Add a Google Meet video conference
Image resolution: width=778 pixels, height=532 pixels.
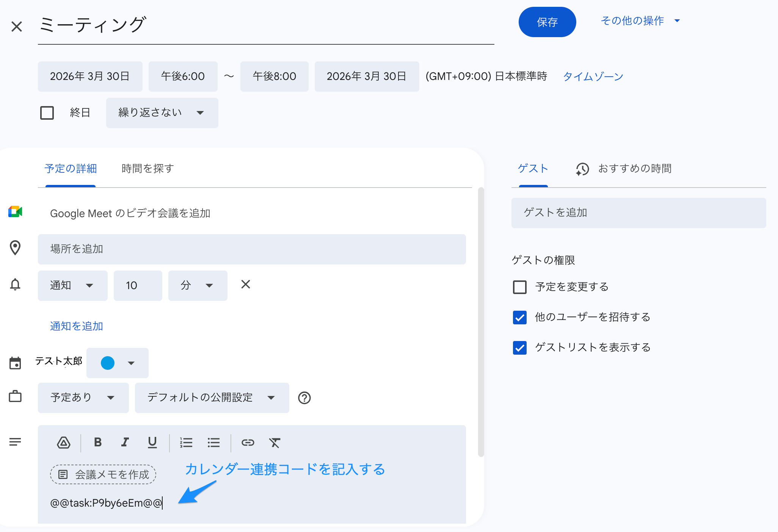[130, 213]
